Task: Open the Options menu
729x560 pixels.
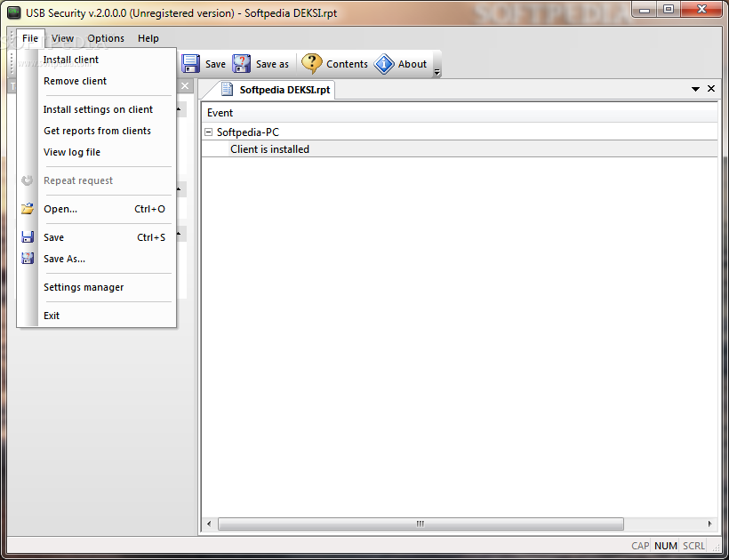Action: coord(106,38)
